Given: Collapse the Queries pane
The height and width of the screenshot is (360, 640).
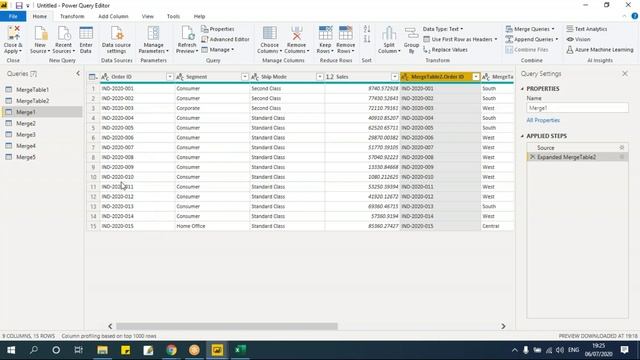Looking at the screenshot, I should pos(78,73).
